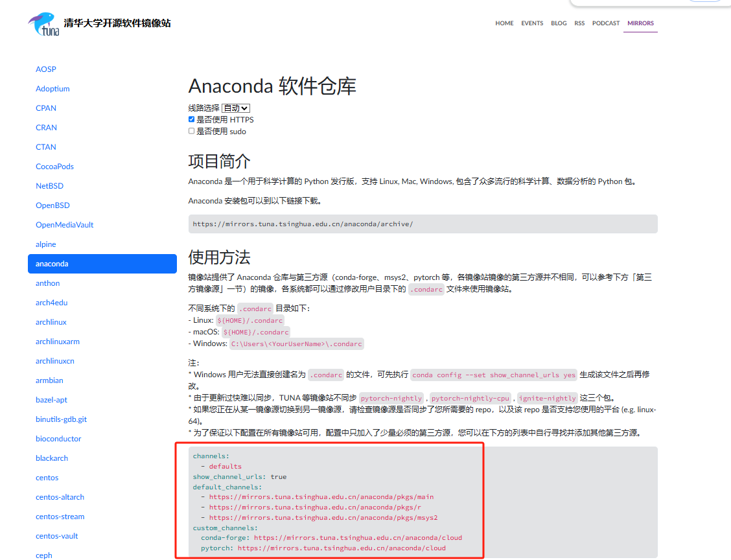Select CRAN in the sidebar list
Screen dimensions: 731x560
pyautogui.click(x=46, y=128)
